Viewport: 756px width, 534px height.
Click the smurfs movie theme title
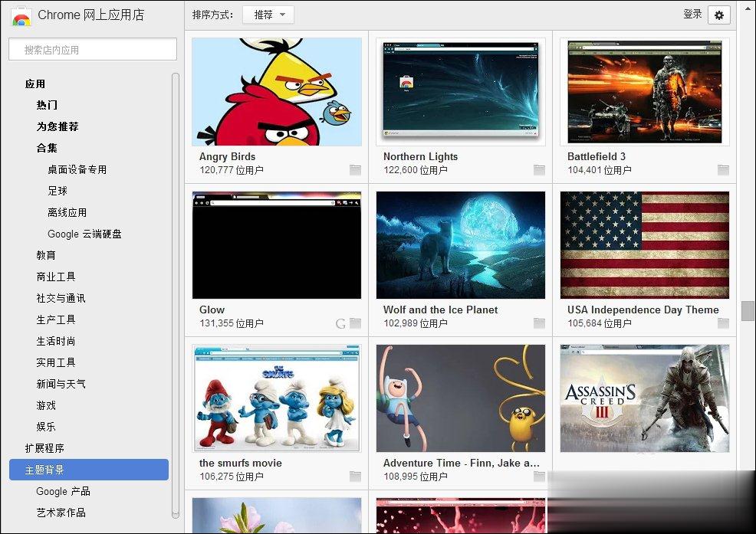coord(241,464)
